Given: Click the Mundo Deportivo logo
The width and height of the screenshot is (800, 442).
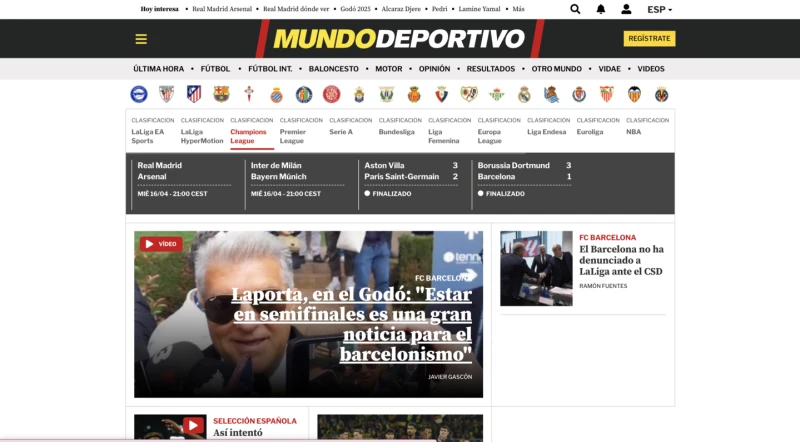Looking at the screenshot, I should pos(399,39).
